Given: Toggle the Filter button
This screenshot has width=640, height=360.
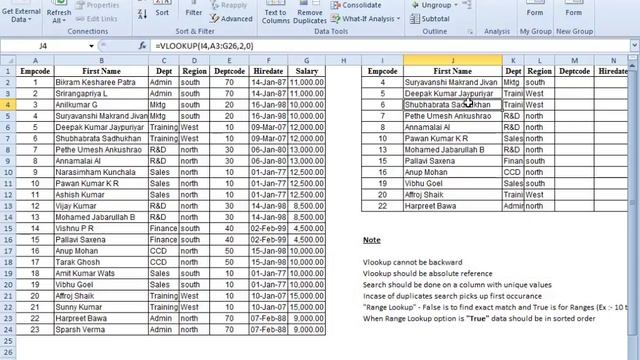Looking at the screenshot, I should tap(193, 9).
